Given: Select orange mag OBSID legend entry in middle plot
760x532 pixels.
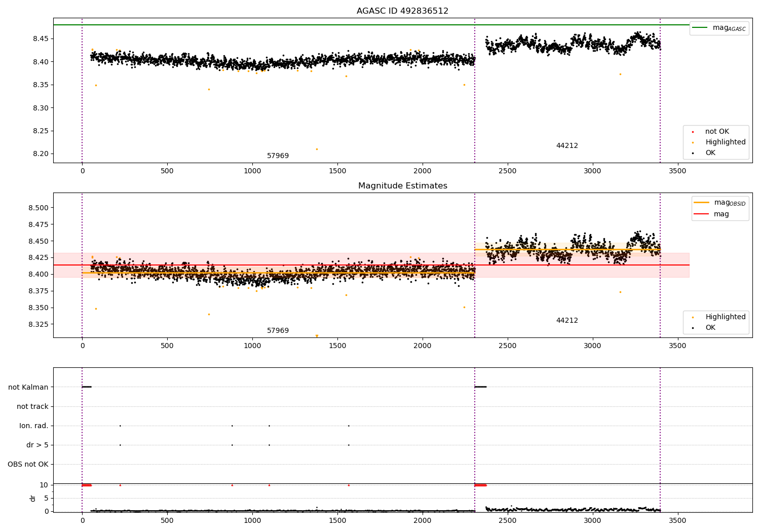Looking at the screenshot, I should (719, 203).
